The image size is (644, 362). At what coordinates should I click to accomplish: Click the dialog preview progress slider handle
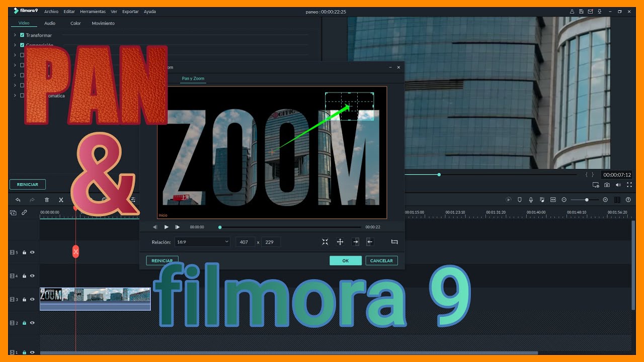tap(220, 227)
